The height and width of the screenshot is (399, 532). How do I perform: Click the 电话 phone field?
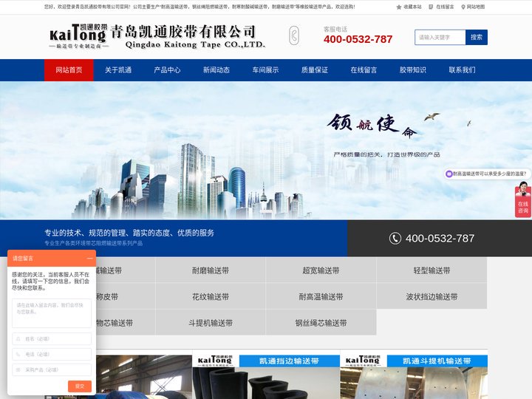click(52, 354)
